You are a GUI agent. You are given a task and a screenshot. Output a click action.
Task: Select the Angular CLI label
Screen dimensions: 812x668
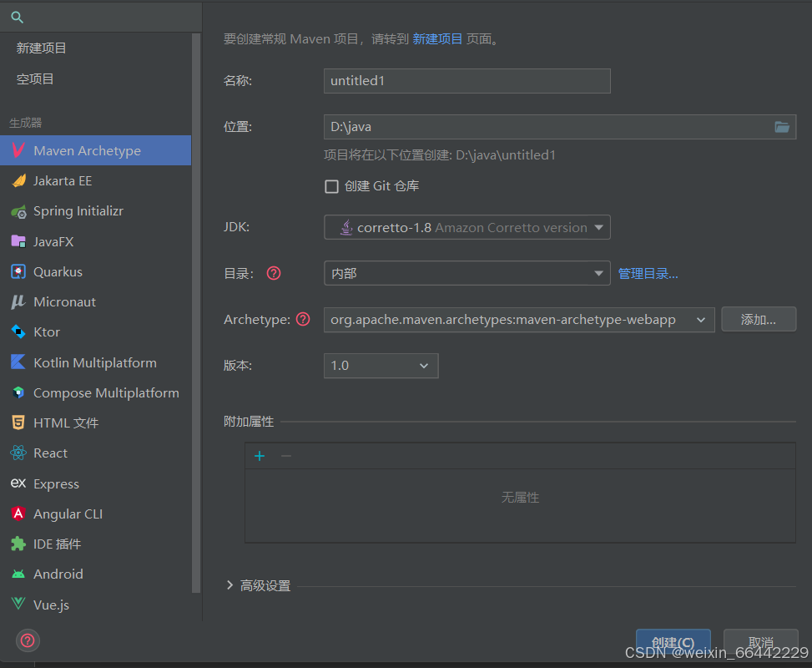(x=68, y=514)
